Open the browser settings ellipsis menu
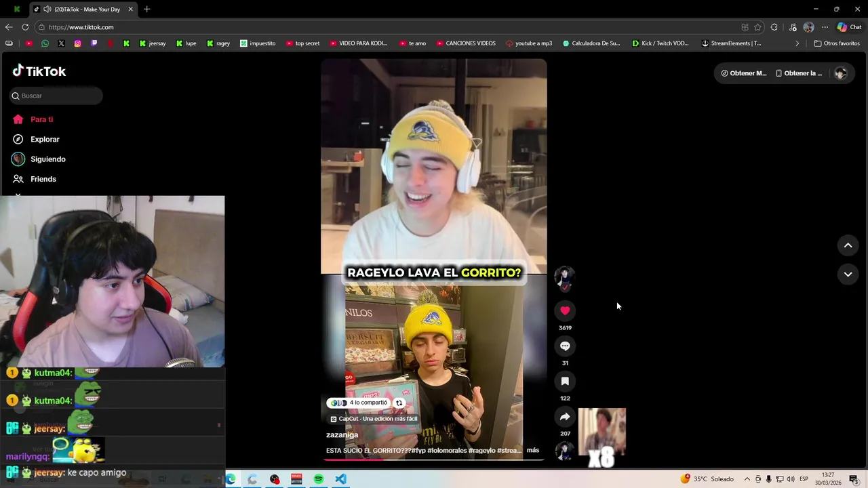This screenshot has width=868, height=488. coord(825,27)
